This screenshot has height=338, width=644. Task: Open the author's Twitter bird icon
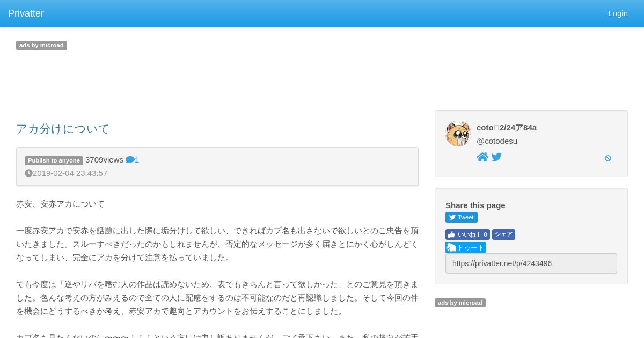coord(496,157)
